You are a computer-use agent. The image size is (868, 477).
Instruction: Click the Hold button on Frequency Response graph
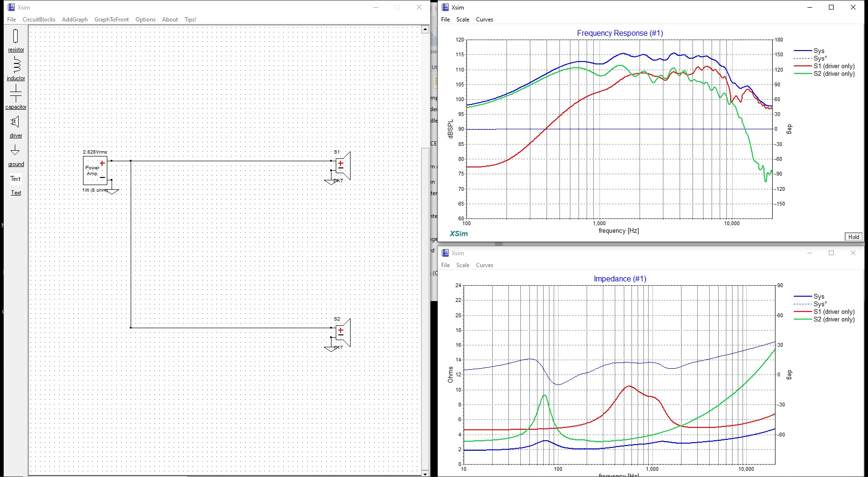tap(854, 237)
